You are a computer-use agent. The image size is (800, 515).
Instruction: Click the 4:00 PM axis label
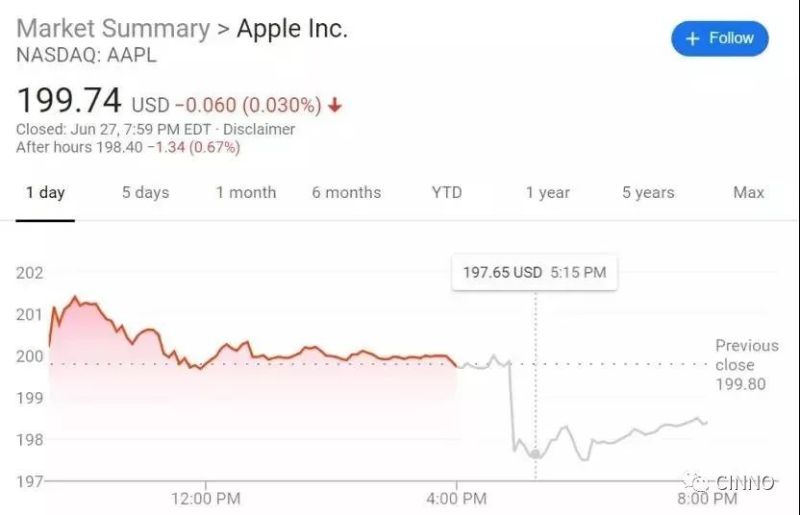point(457,497)
